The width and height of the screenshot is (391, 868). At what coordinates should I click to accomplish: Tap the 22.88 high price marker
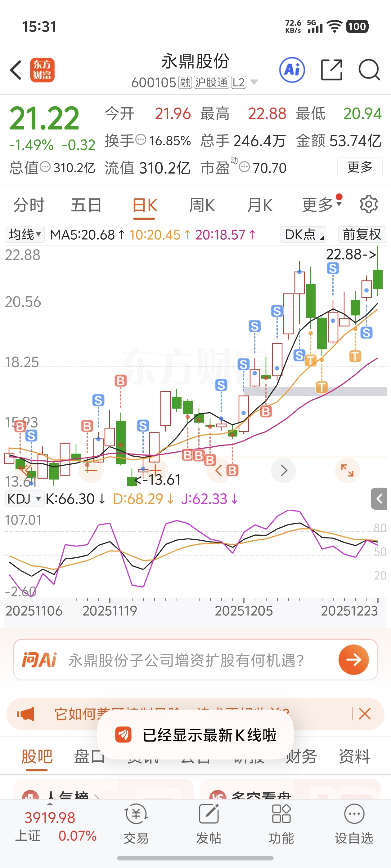[x=351, y=255]
